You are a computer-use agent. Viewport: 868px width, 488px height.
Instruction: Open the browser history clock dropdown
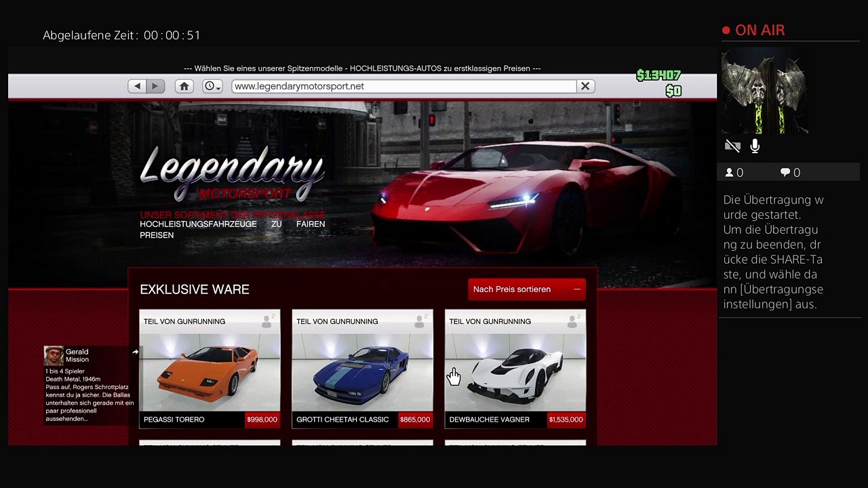tap(212, 86)
